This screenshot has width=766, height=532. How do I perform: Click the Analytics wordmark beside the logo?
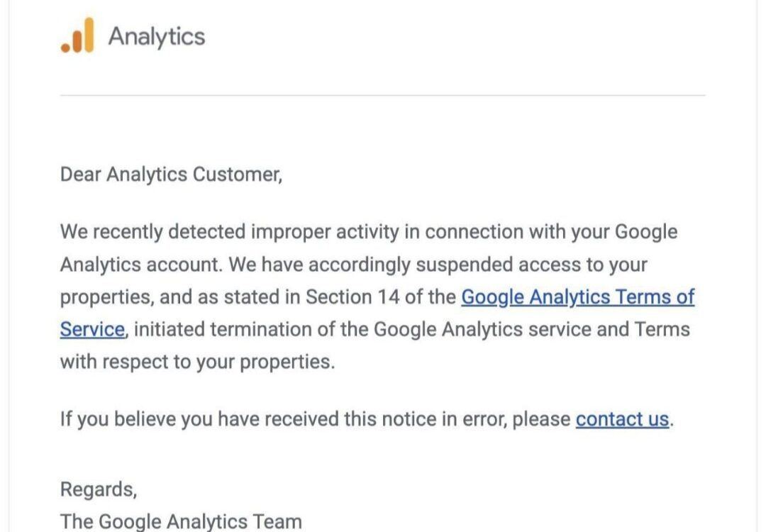pyautogui.click(x=156, y=37)
